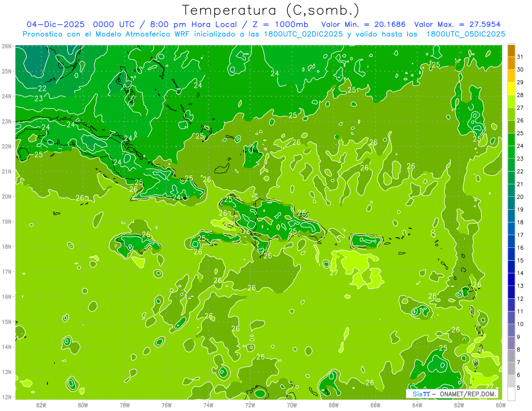Viewport: 532px width, 411px height.
Task: Click the '13N' latitude axis label
Action: tap(6, 372)
